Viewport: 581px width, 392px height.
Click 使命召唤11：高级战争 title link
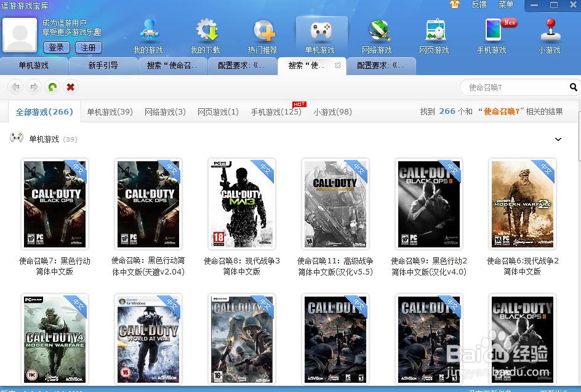[335, 266]
